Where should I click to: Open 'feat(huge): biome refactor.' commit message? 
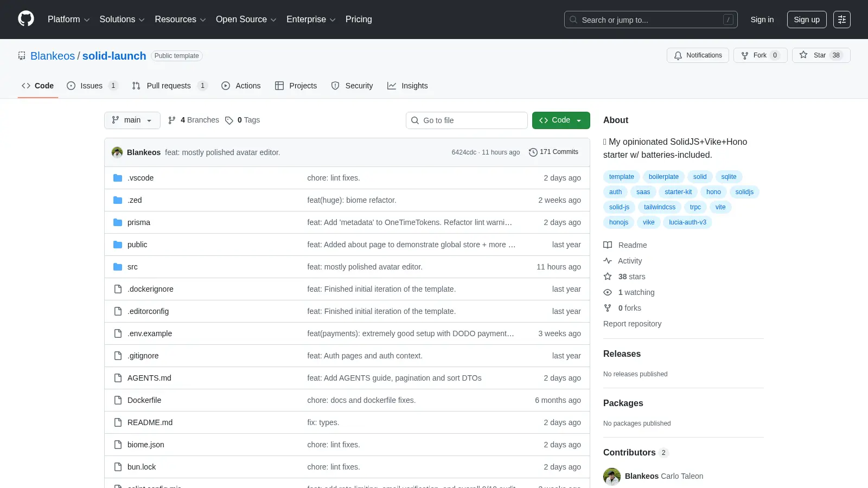[x=352, y=200]
